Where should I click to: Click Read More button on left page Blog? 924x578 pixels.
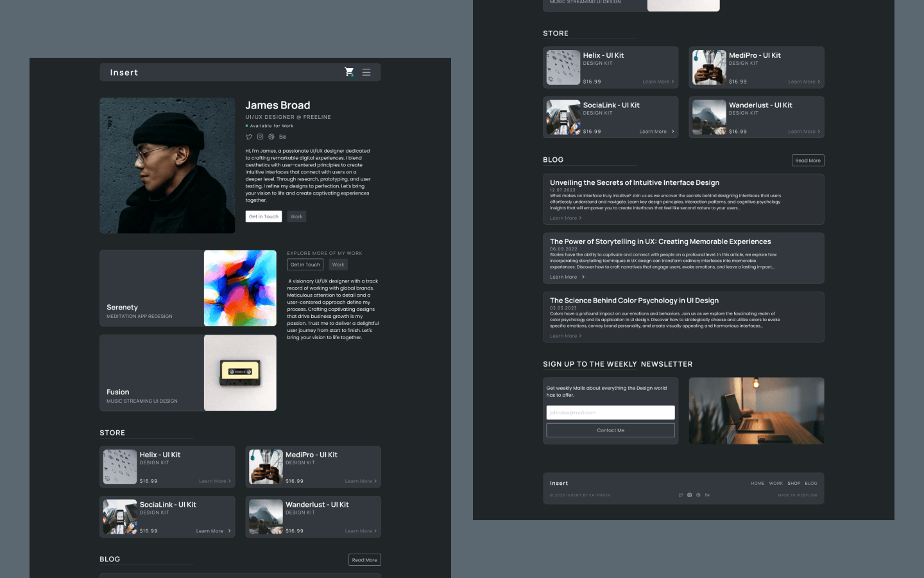(x=364, y=560)
